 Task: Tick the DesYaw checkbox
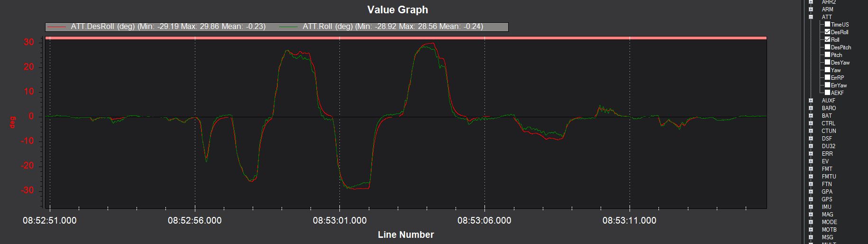pos(828,62)
